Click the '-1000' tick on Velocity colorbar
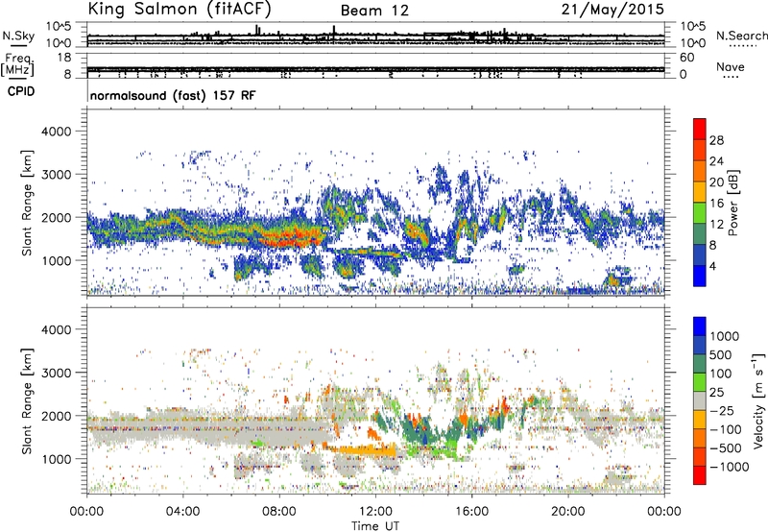Viewport: 768px width, 532px height. 730,467
